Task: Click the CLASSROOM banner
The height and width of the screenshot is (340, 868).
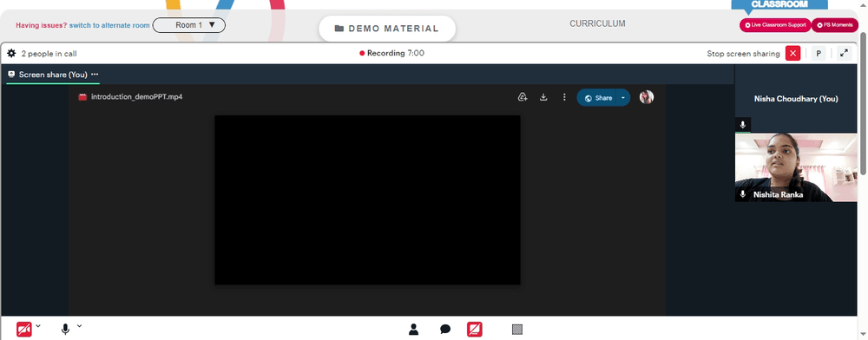Action: (x=779, y=5)
